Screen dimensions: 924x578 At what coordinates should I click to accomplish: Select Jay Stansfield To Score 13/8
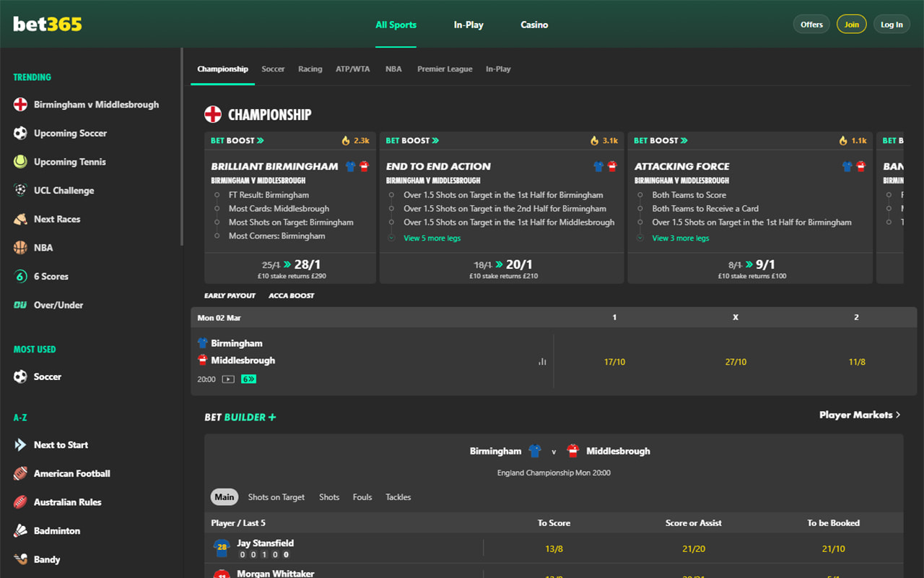[x=554, y=549]
